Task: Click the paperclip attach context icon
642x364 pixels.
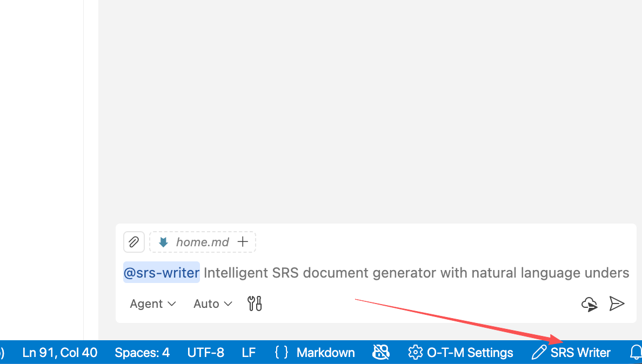Action: click(x=134, y=242)
